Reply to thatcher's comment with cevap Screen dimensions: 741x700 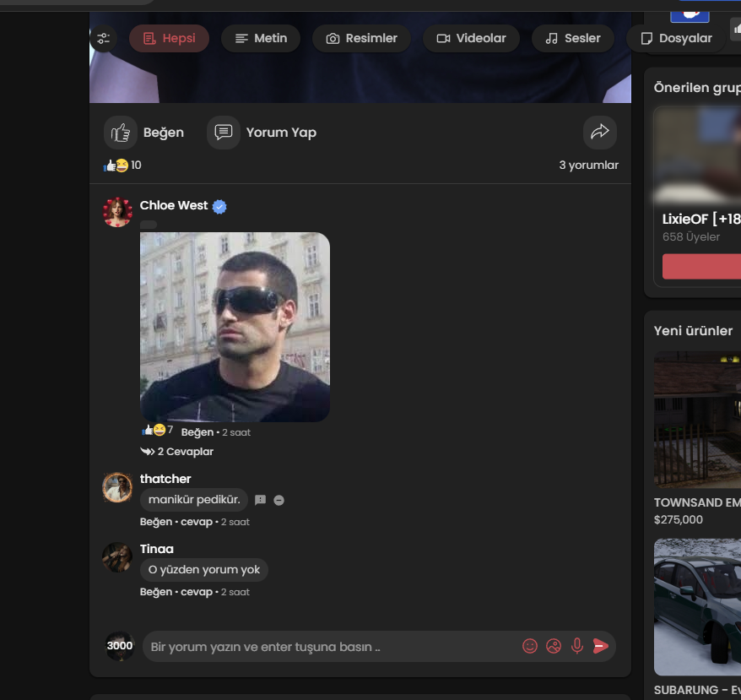point(197,522)
